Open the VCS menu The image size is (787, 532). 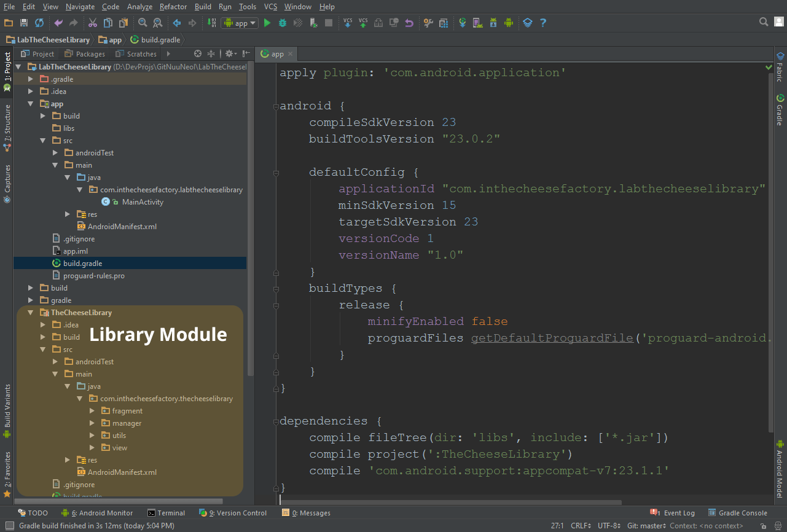click(270, 7)
